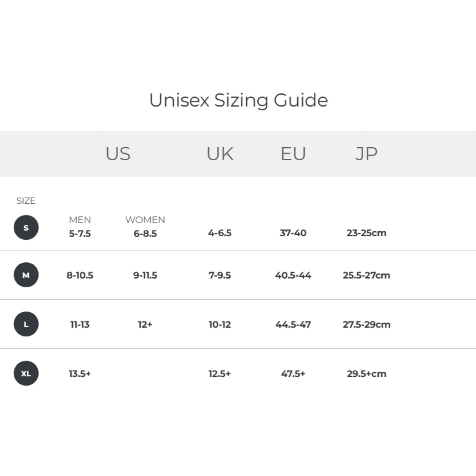Screen dimensions: 476x476
Task: Click JP large size 27.5-29cm
Action: click(366, 324)
